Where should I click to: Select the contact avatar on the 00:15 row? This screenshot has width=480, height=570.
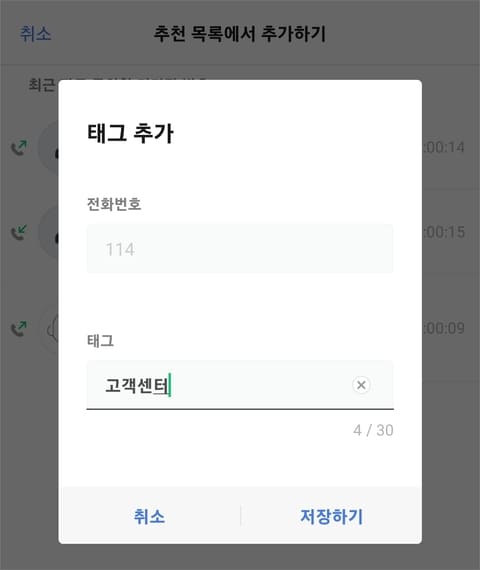click(x=49, y=232)
